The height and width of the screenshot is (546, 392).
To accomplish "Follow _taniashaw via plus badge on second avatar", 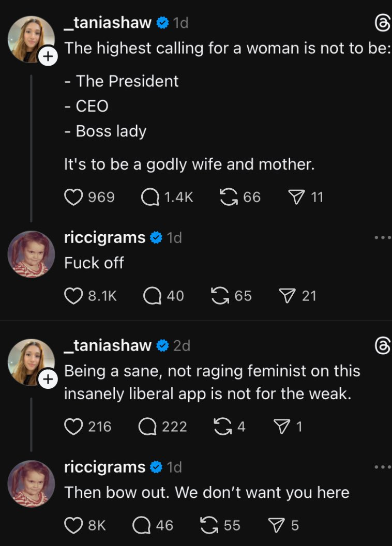I will click(x=48, y=380).
